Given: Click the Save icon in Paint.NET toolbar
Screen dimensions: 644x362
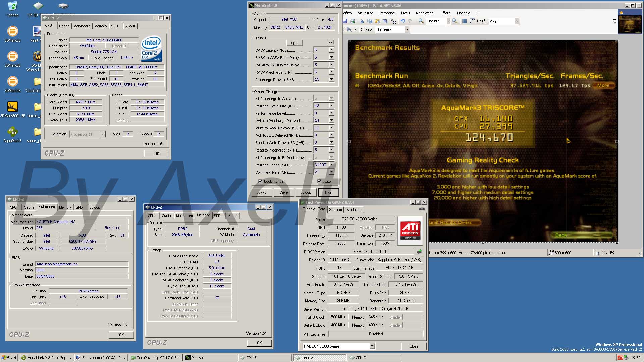Looking at the screenshot, I should tap(345, 21).
